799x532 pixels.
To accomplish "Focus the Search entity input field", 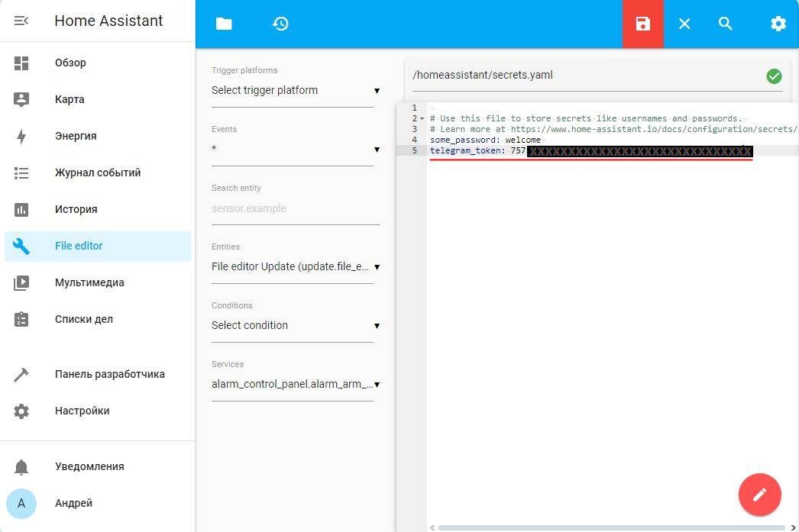I will point(296,208).
